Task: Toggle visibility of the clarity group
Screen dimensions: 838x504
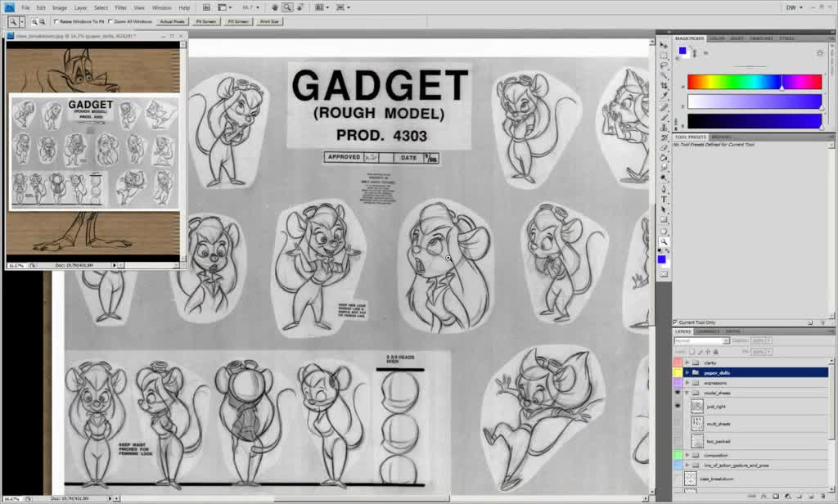Action: point(678,362)
